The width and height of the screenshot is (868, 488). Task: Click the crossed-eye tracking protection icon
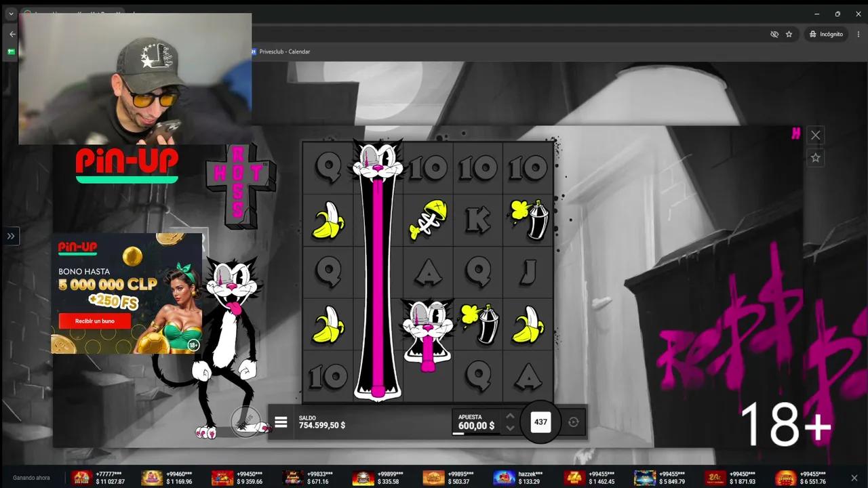click(x=774, y=34)
